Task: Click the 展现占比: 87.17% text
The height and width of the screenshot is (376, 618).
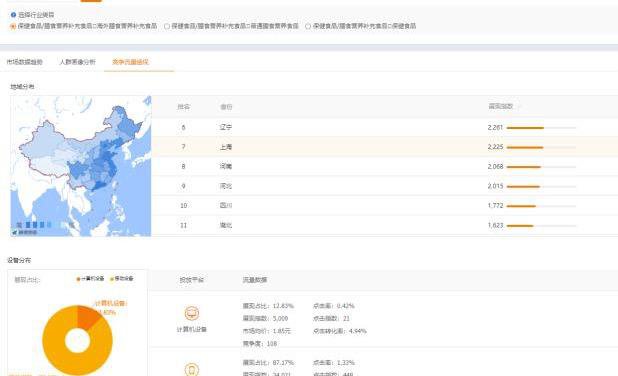Action: 268,363
